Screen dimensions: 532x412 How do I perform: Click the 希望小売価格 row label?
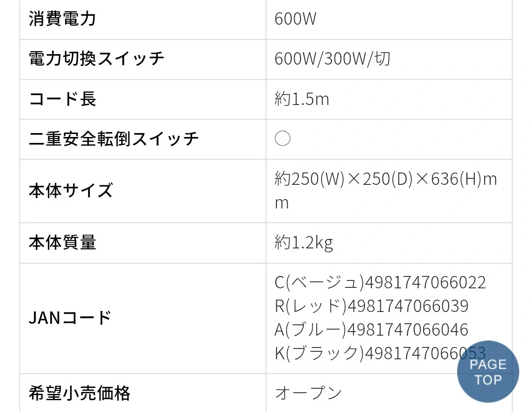[79, 393]
